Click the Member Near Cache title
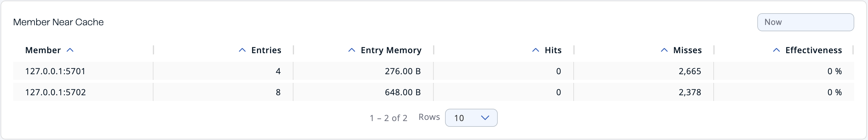 point(58,22)
